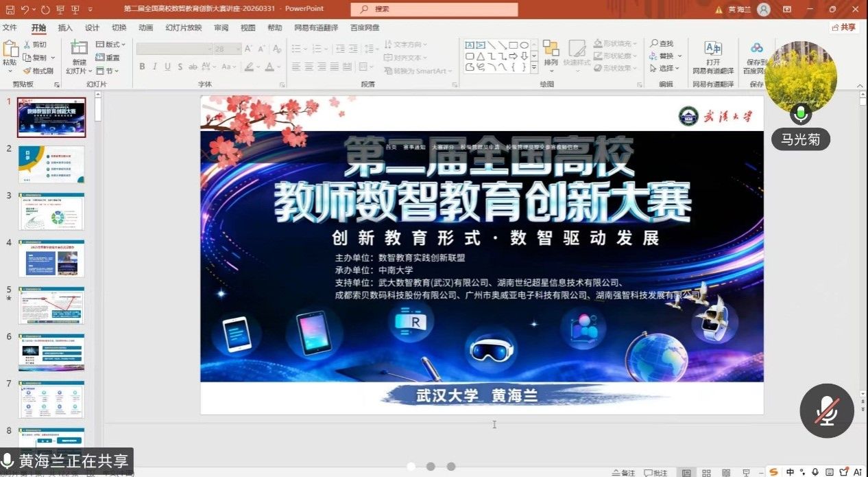
Task: Switch to Slide Show (幻灯片放映) tab
Action: (x=184, y=28)
